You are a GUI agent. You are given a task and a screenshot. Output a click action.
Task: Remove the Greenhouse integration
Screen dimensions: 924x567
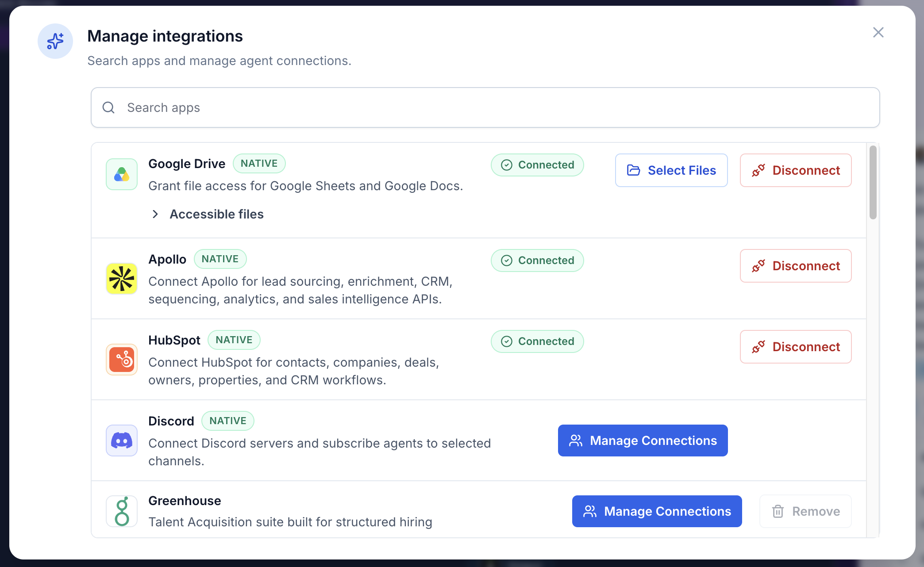pos(805,511)
